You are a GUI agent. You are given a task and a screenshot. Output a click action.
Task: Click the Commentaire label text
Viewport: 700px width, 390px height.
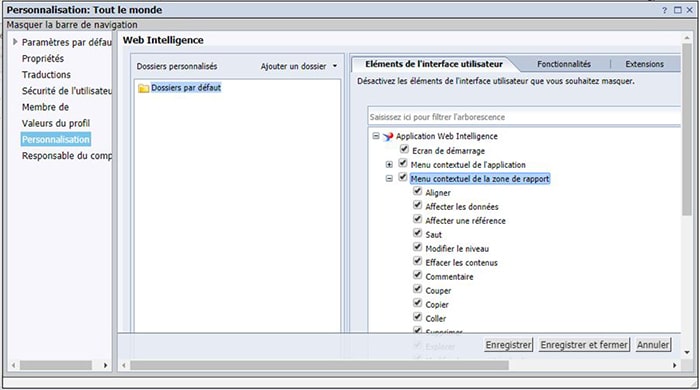[x=449, y=277]
